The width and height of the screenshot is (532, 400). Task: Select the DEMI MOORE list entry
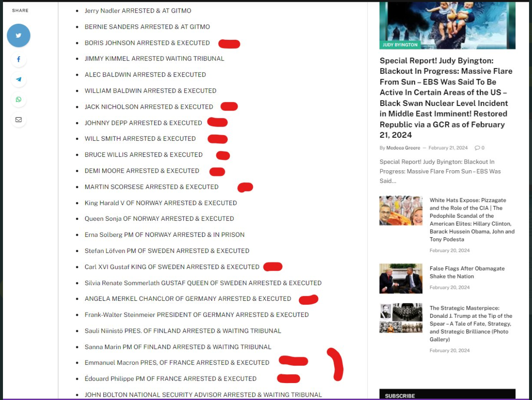(142, 171)
